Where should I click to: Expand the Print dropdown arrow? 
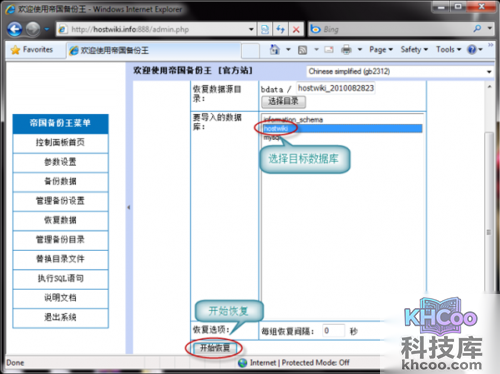click(360, 50)
